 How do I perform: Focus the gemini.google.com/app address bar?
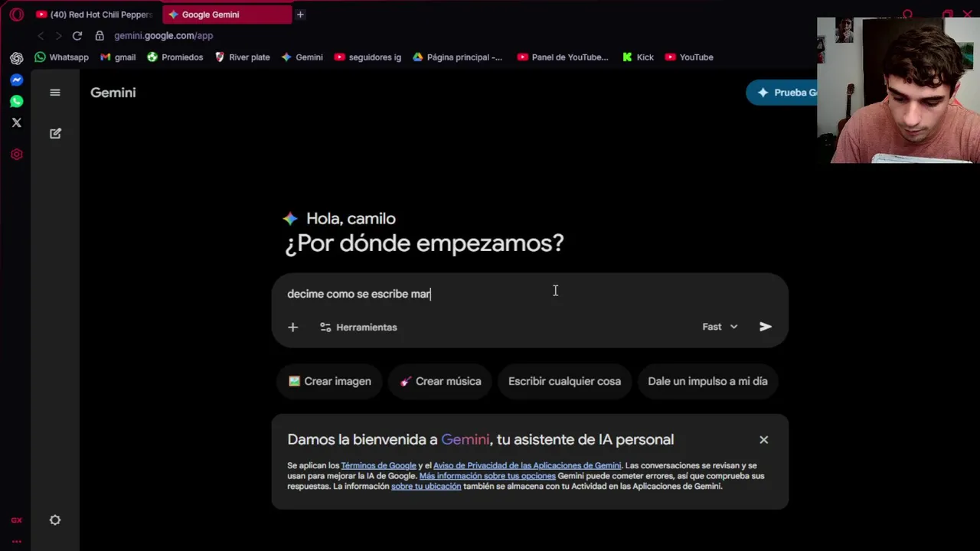[x=164, y=36]
